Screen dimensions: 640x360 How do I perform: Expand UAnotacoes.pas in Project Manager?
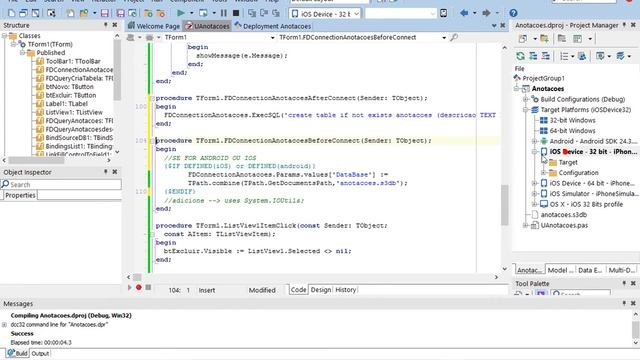(x=526, y=225)
